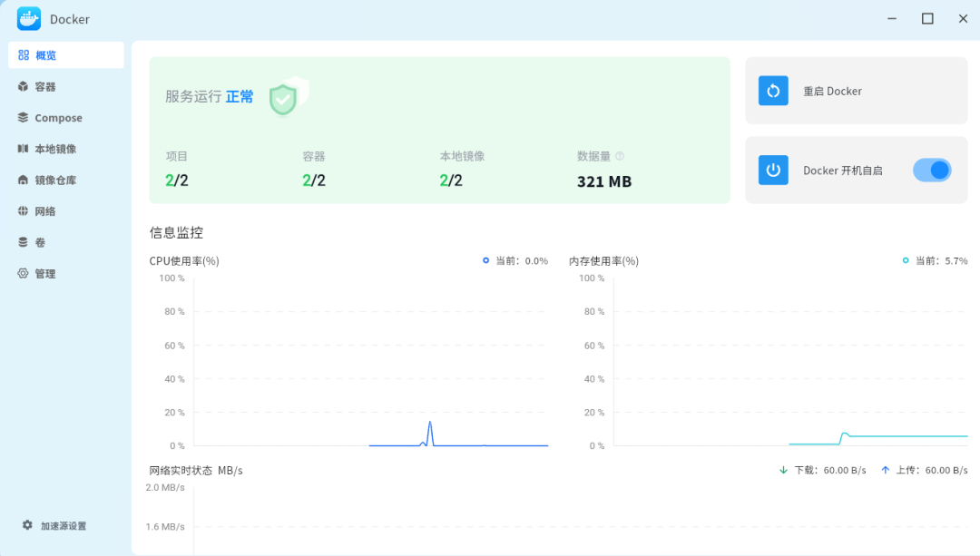The image size is (980, 556).
Task: Open the 网络 network section
Action: click(x=65, y=211)
